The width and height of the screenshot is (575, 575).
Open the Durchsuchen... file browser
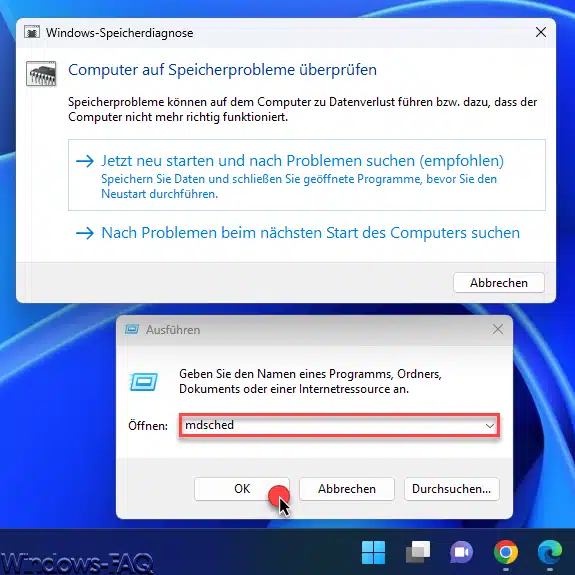pyautogui.click(x=452, y=489)
